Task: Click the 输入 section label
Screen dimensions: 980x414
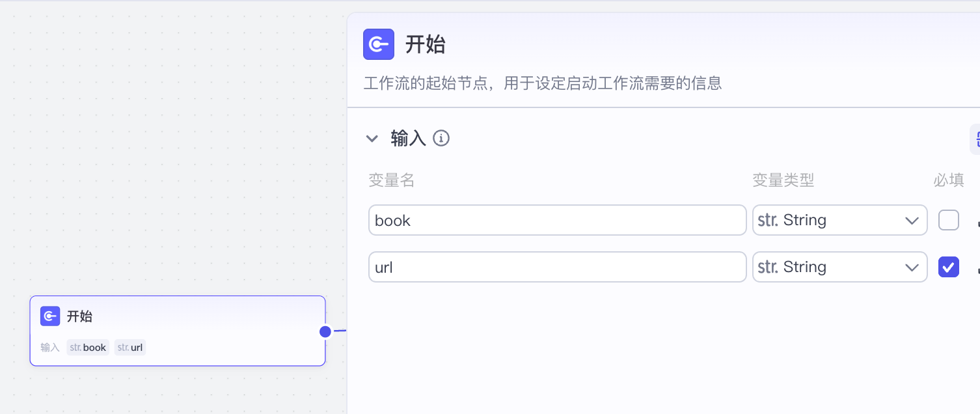Action: click(408, 138)
